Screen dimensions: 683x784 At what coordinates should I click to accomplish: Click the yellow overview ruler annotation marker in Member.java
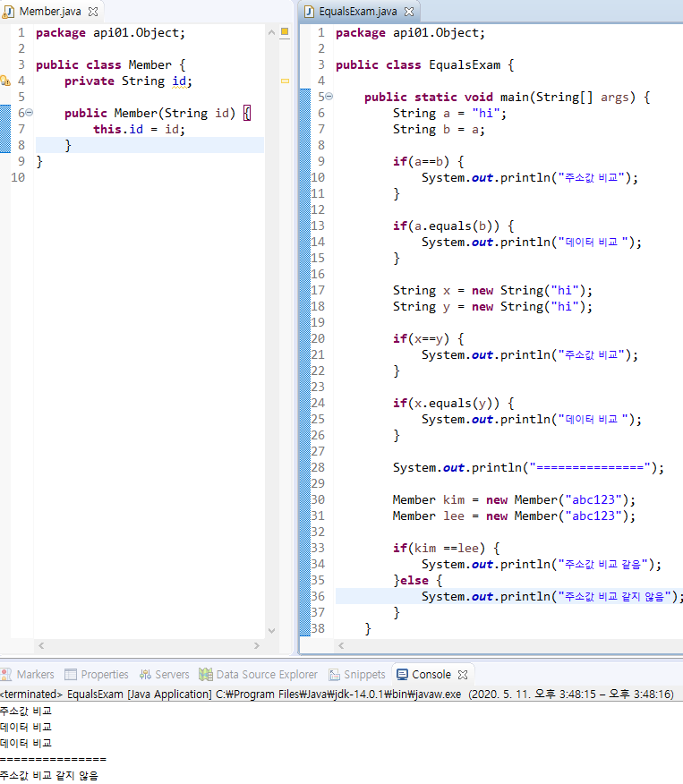285,81
